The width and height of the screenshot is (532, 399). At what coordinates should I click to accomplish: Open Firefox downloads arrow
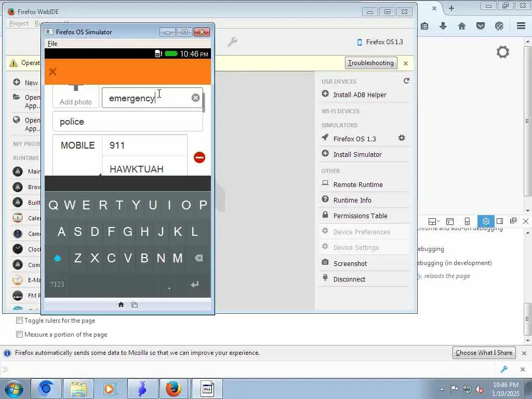(443, 26)
